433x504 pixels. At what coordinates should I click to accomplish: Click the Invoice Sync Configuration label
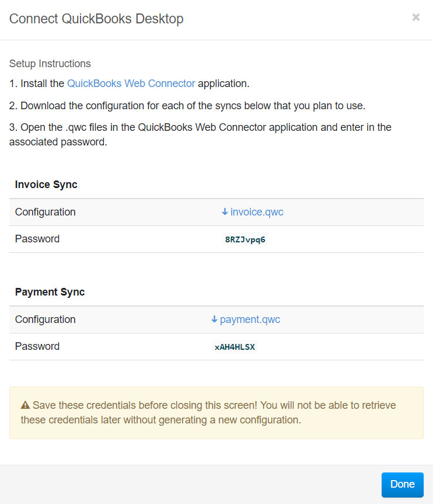pyautogui.click(x=46, y=212)
